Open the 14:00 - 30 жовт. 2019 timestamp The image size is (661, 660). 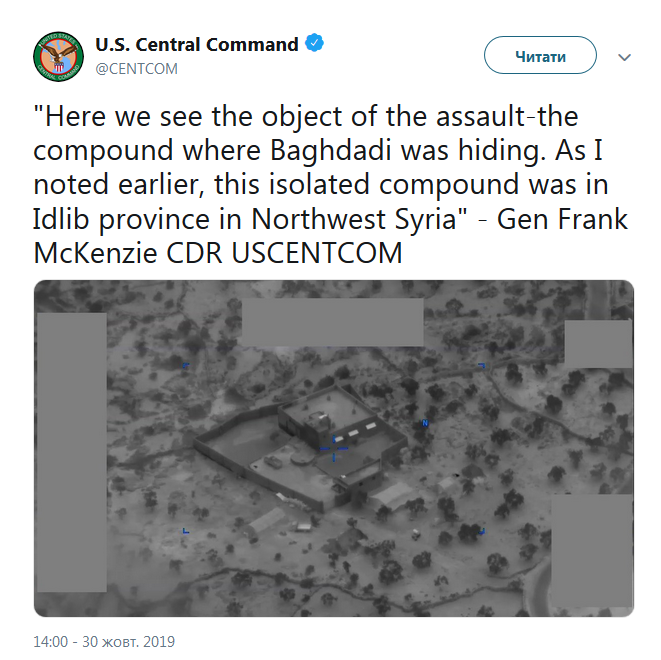coord(104,641)
